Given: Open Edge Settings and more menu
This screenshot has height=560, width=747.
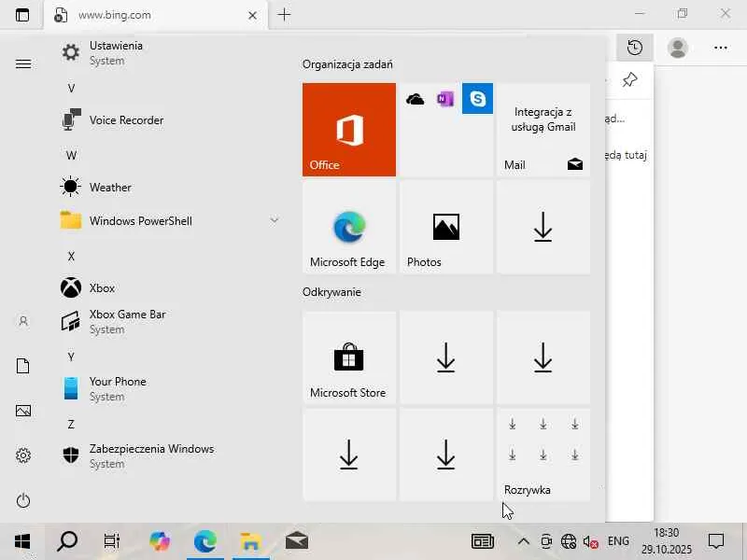Looking at the screenshot, I should pos(720,48).
